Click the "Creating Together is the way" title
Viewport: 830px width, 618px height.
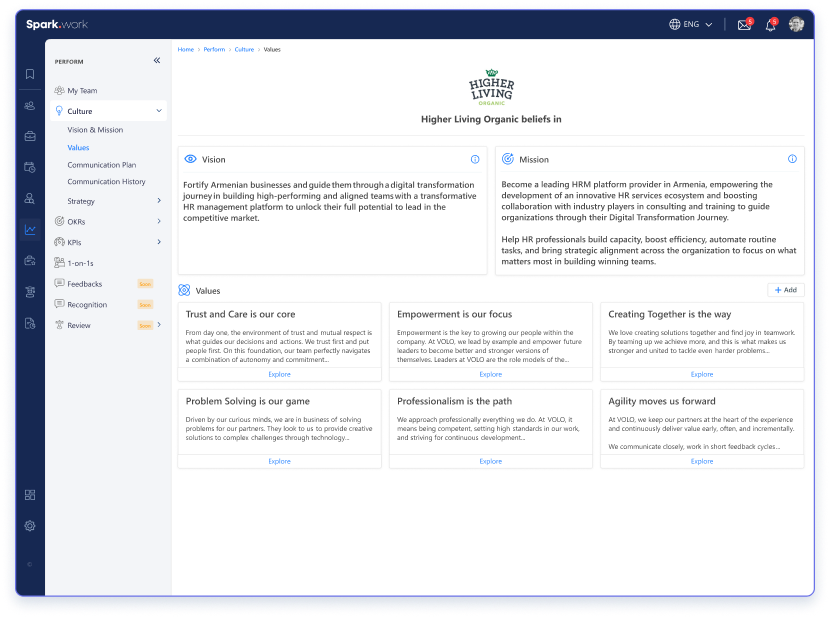[670, 314]
